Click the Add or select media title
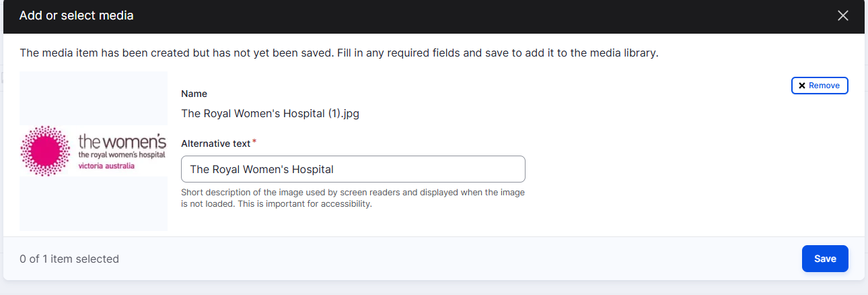The width and height of the screenshot is (868, 295). tap(77, 15)
